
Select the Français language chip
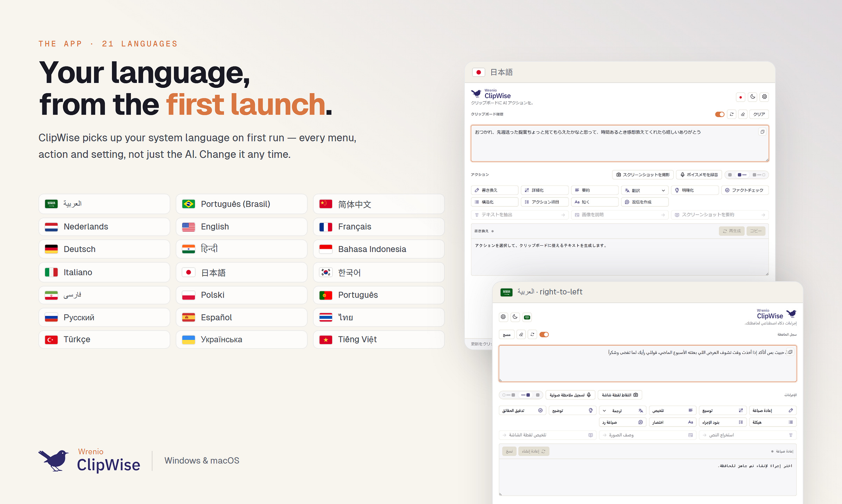pos(379,227)
